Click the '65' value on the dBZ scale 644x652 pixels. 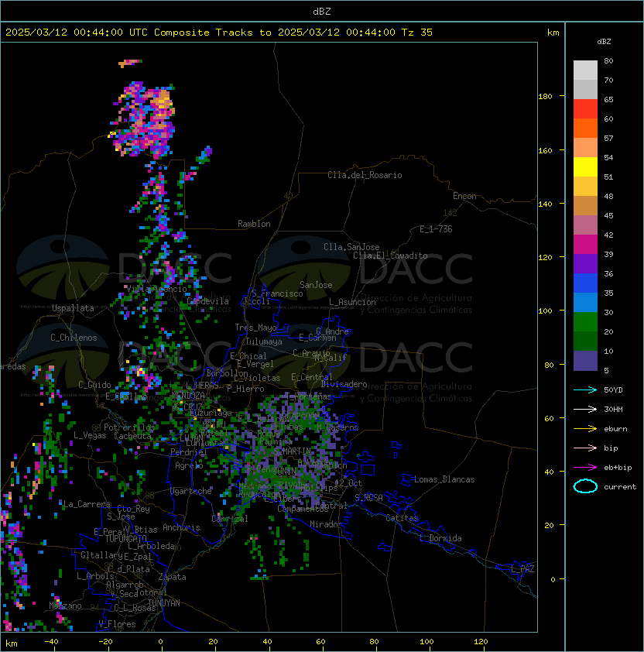pyautogui.click(x=608, y=99)
